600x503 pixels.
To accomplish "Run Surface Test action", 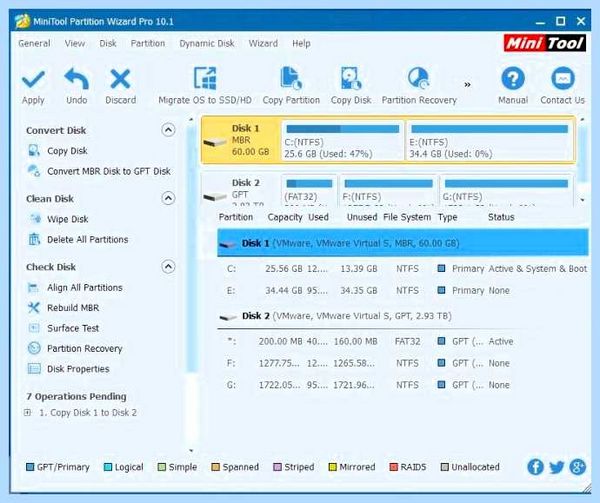I will 73,328.
